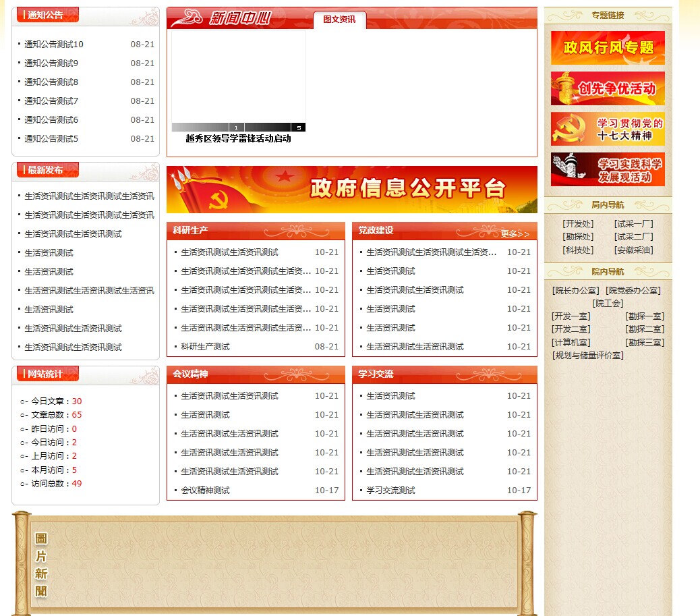Open the 开发处 navigation link
Viewport: 700px width, 616px height.
(x=577, y=224)
